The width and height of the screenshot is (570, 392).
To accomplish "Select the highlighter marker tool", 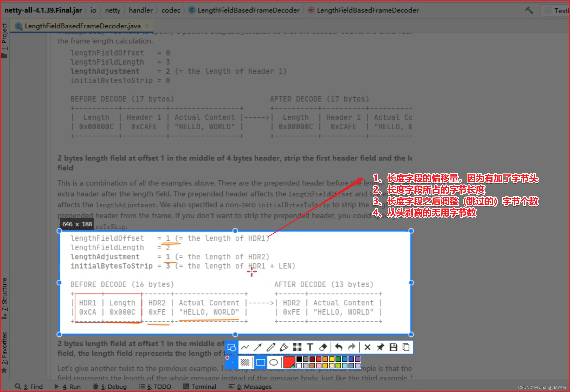I will pos(284,347).
